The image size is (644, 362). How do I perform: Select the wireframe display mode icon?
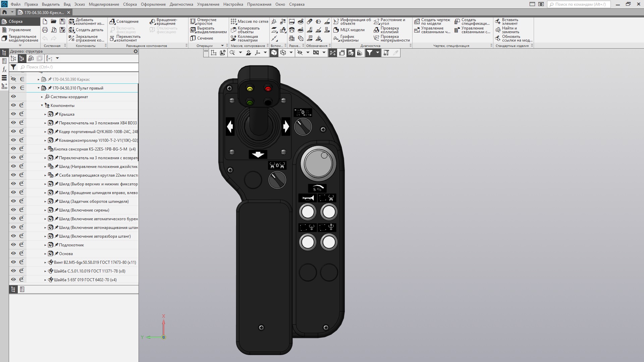(283, 53)
